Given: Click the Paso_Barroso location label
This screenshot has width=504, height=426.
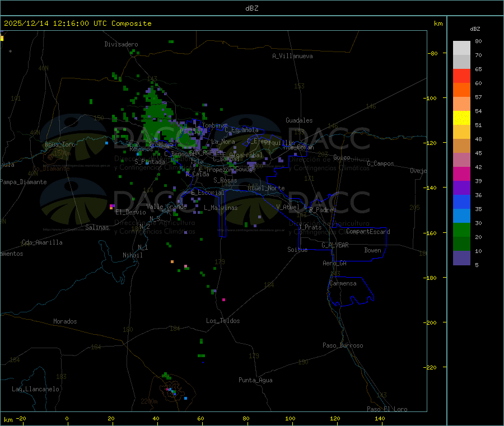Looking at the screenshot, I should click(343, 345).
